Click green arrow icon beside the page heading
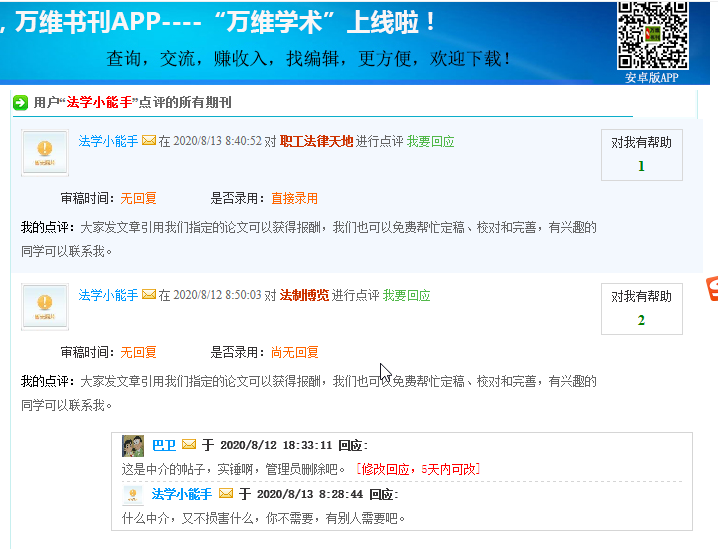This screenshot has height=549, width=718. (20, 102)
